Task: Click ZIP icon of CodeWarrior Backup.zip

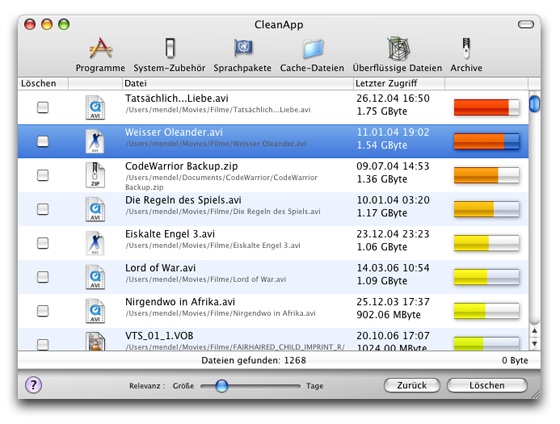Action: pos(95,175)
